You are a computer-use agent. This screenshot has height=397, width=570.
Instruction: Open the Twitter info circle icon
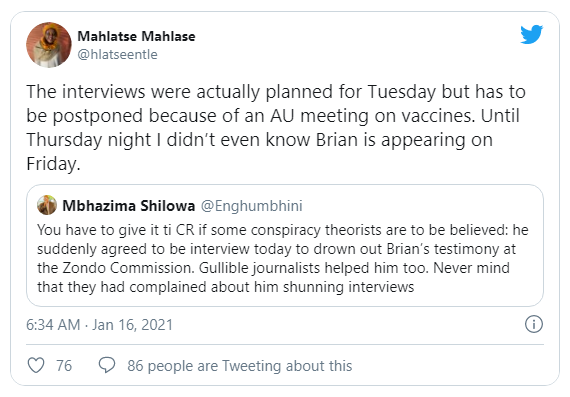coord(534,324)
